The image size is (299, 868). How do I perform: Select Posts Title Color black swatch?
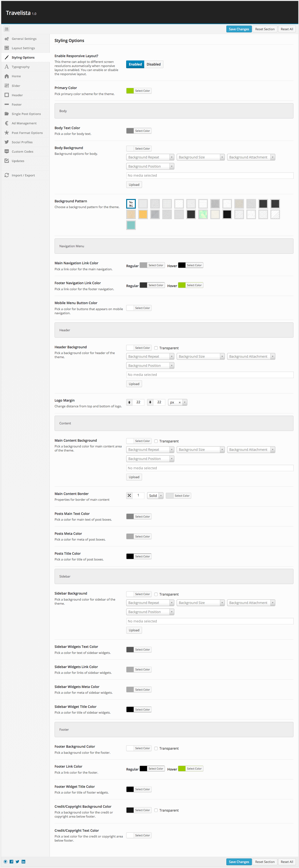130,556
